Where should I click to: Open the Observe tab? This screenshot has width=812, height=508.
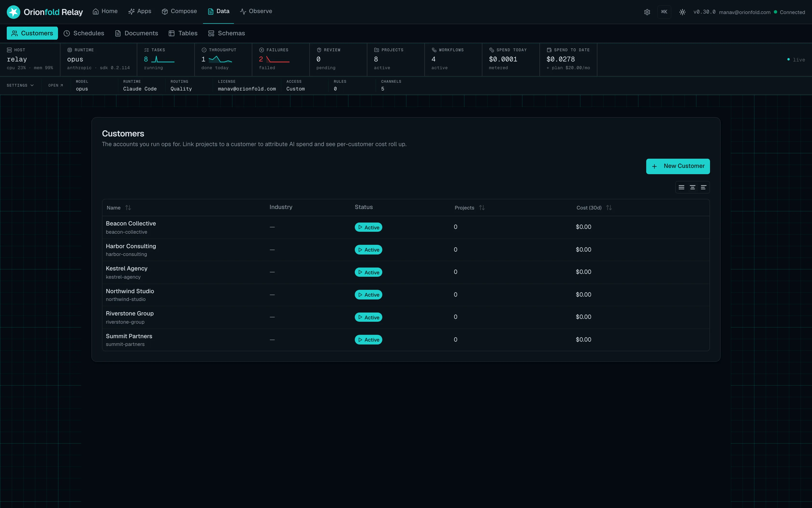(256, 11)
